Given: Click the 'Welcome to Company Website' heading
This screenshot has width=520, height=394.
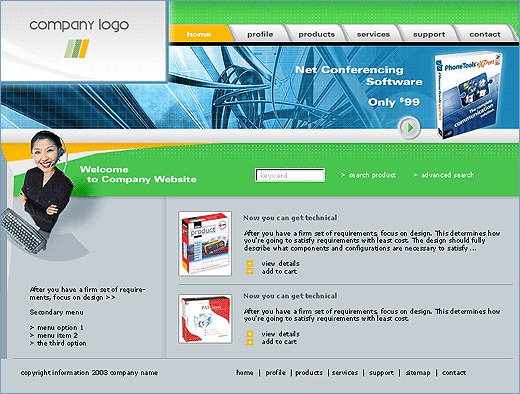Looking at the screenshot, I should [x=138, y=174].
